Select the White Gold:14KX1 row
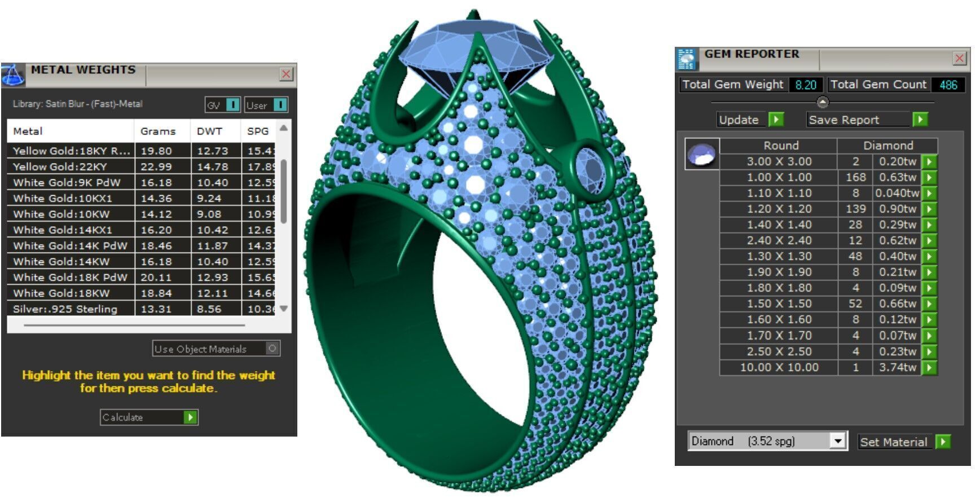This screenshot has width=980, height=502. (x=142, y=230)
